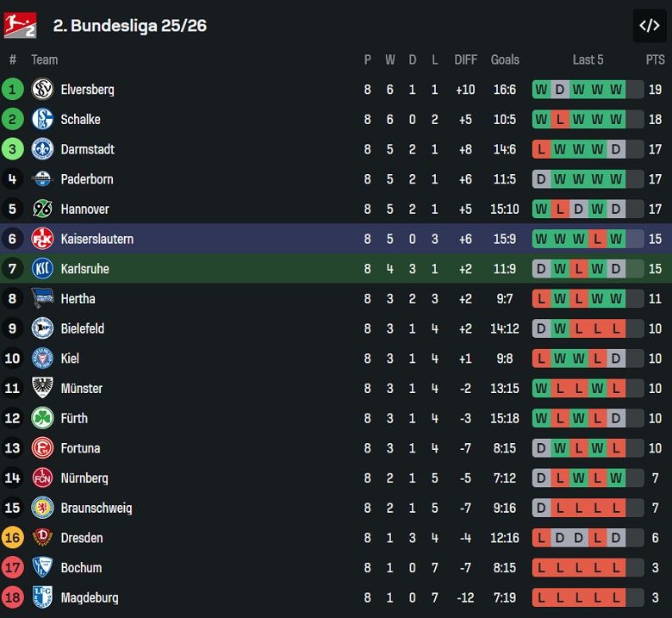The height and width of the screenshot is (618, 672).
Task: Open the Bielefeld team link
Action: pyautogui.click(x=83, y=328)
